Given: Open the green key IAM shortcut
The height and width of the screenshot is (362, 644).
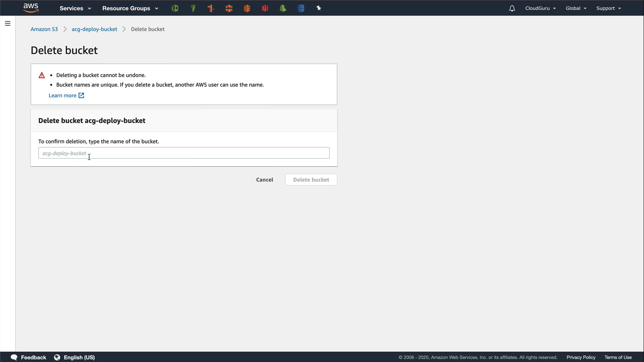Looking at the screenshot, I should [193, 8].
